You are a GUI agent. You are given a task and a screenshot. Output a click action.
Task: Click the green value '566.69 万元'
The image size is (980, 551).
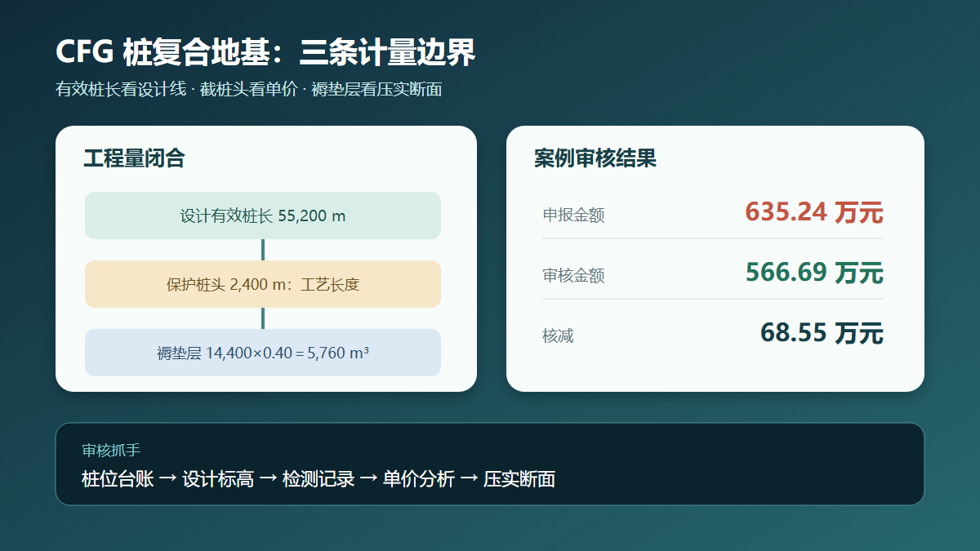click(814, 273)
